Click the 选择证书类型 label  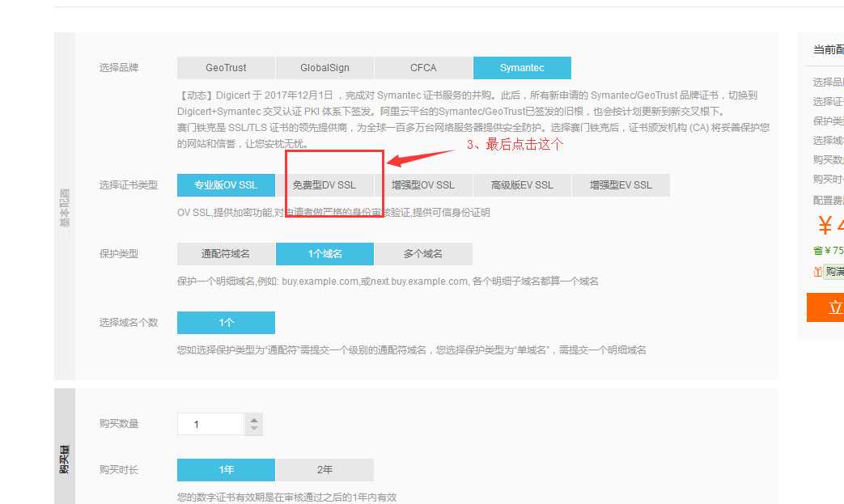point(129,185)
